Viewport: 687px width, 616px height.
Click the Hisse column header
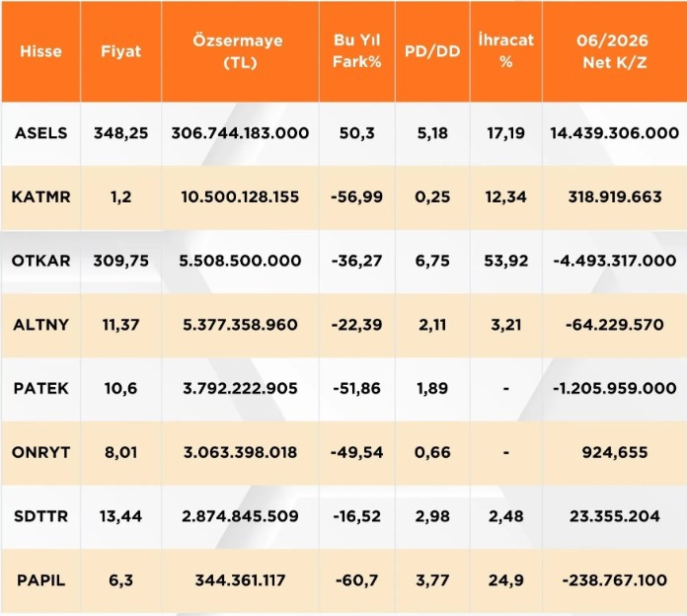click(x=40, y=51)
